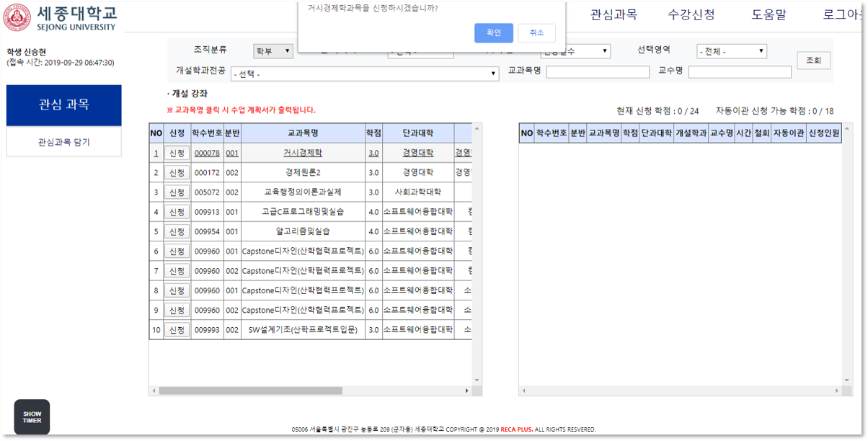Click the 교과목명 header in left table
Image resolution: width=868 pixels, height=441 pixels.
tap(303, 133)
